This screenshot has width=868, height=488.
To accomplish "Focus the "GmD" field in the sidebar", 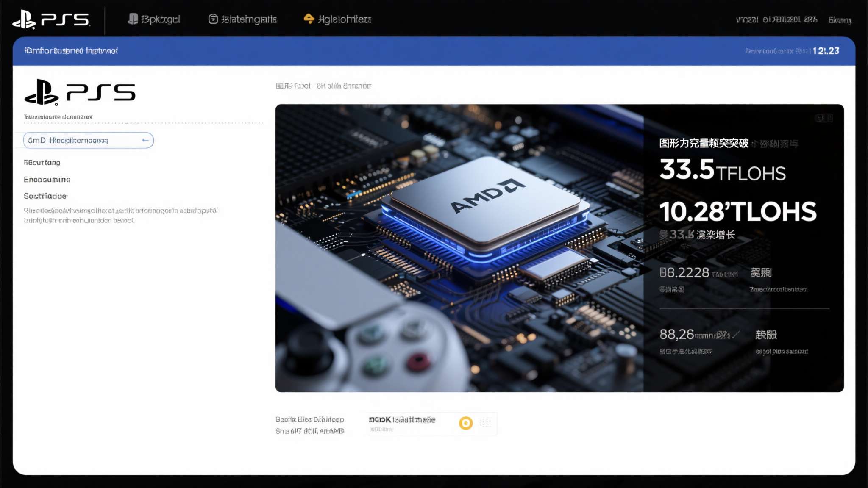I will (89, 140).
